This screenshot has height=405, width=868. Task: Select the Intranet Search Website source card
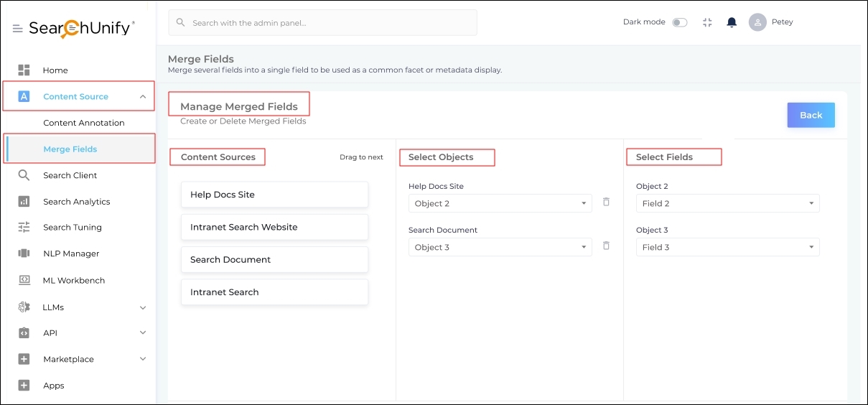coord(274,227)
